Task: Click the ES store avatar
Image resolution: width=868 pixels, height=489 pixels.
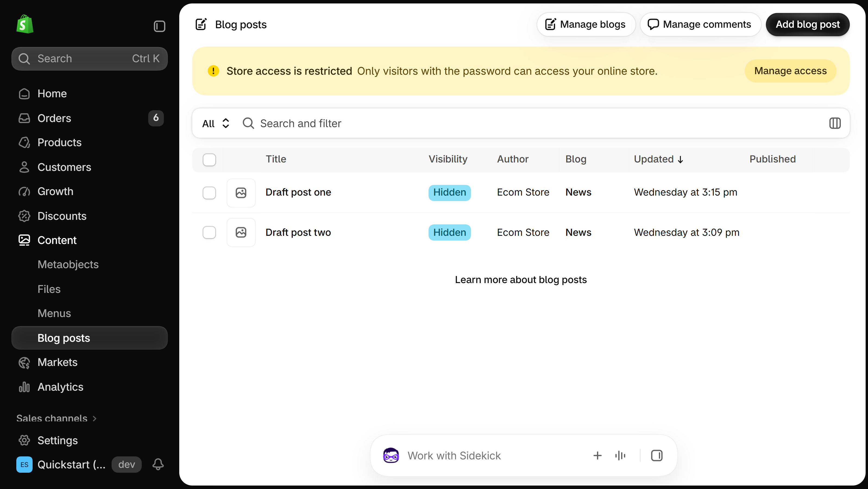Action: 24,464
